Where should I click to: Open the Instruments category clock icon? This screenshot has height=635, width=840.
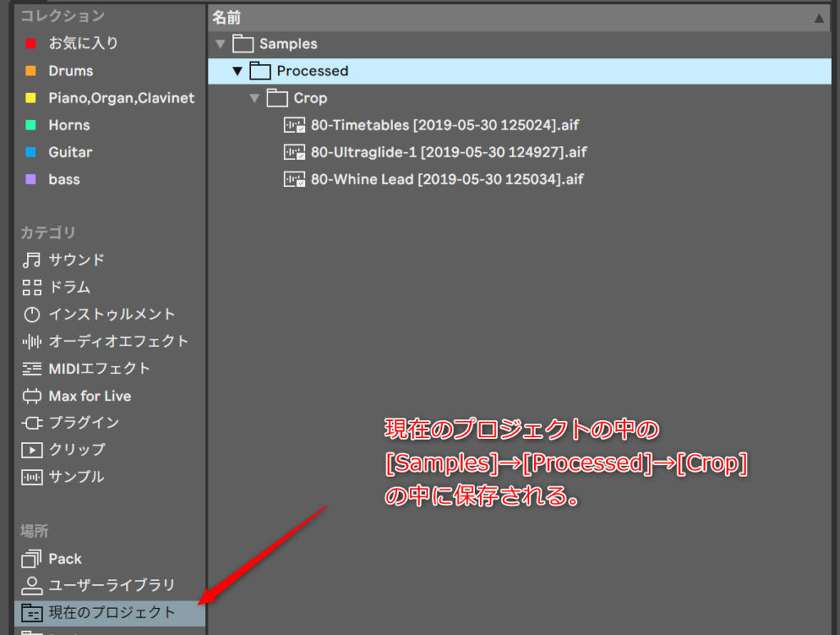[32, 314]
